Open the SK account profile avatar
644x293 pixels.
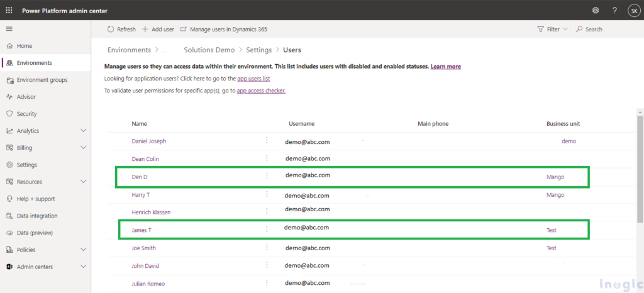(633, 11)
